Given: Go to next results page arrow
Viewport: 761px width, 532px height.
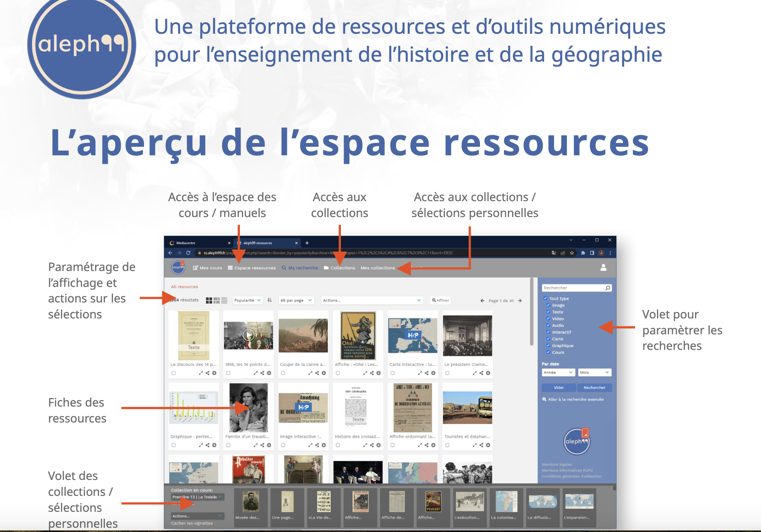Looking at the screenshot, I should coord(520,301).
